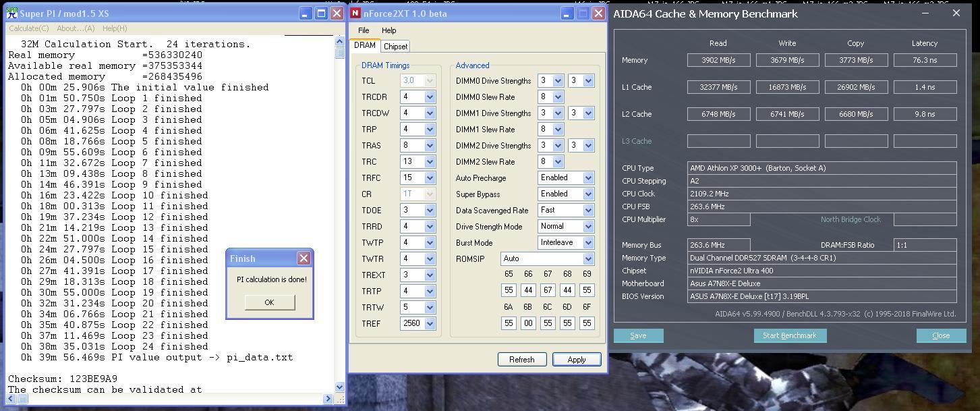The height and width of the screenshot is (411, 980).
Task: Open the DIMM1 Slew Rate dropdown
Action: pyautogui.click(x=558, y=129)
